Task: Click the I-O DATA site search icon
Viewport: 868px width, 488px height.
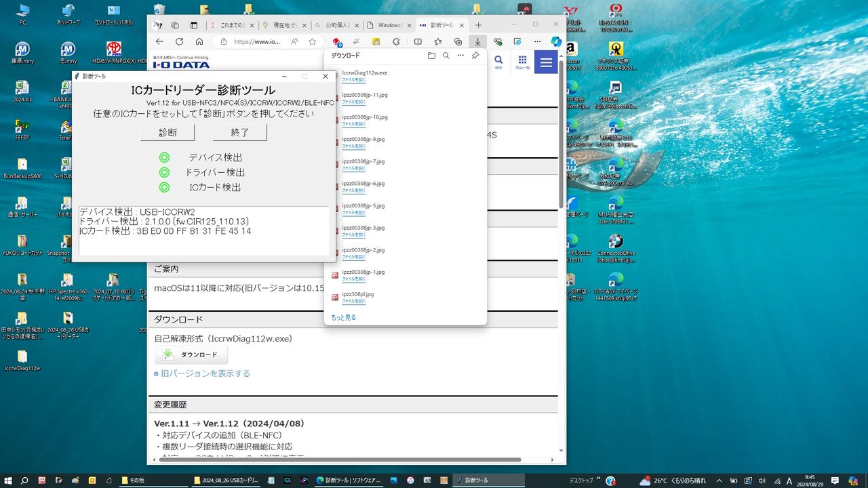Action: coord(498,61)
